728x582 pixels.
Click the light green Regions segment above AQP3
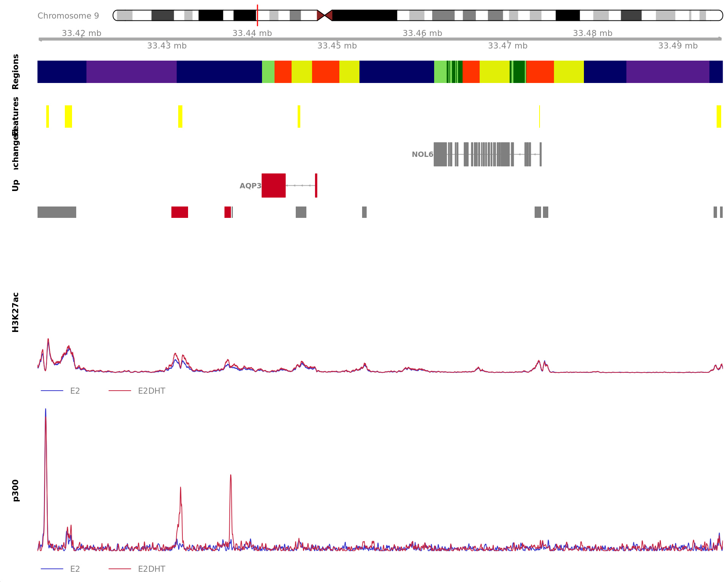click(268, 72)
